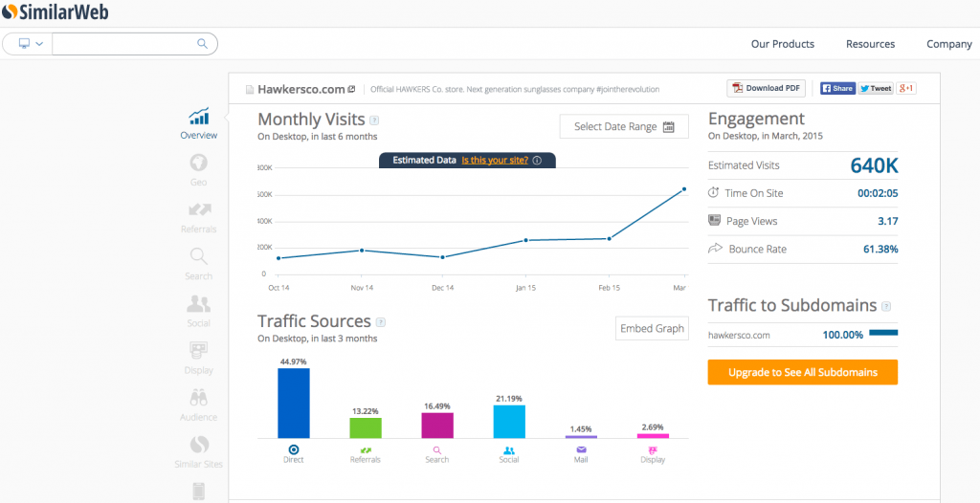The width and height of the screenshot is (980, 503).
Task: Open the Display icon in sidebar
Action: coord(199,351)
